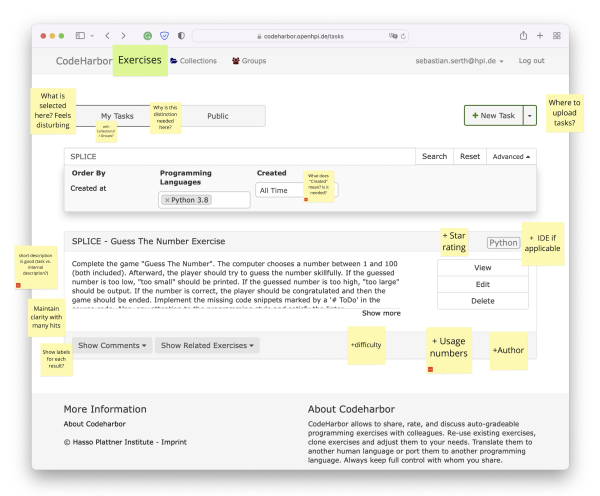The width and height of the screenshot is (600, 496).
Task: Click the SPLICE search field
Action: coord(240,157)
